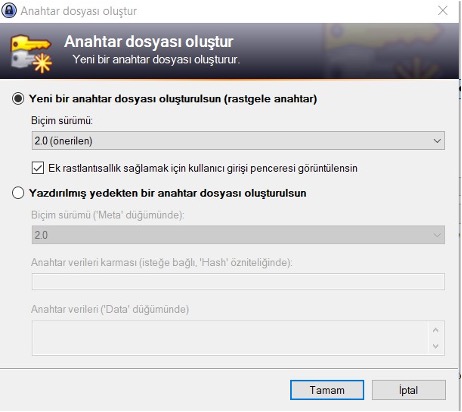Select new random key file radio button
462x412 pixels.
18,99
